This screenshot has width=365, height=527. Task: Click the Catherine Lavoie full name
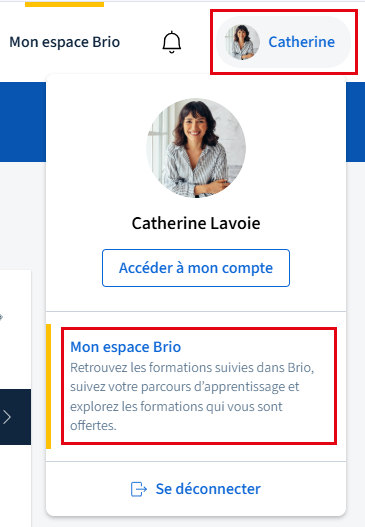[196, 223]
